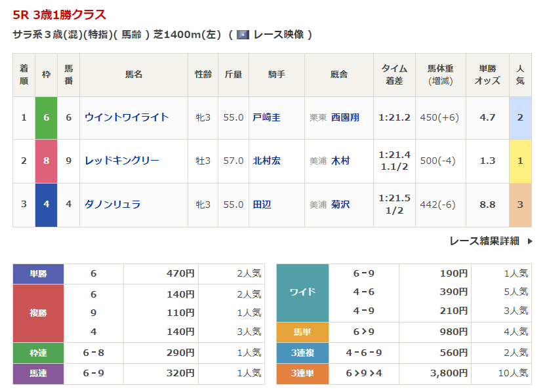
Task: Select jockey 北村宏 link
Action: (x=266, y=161)
